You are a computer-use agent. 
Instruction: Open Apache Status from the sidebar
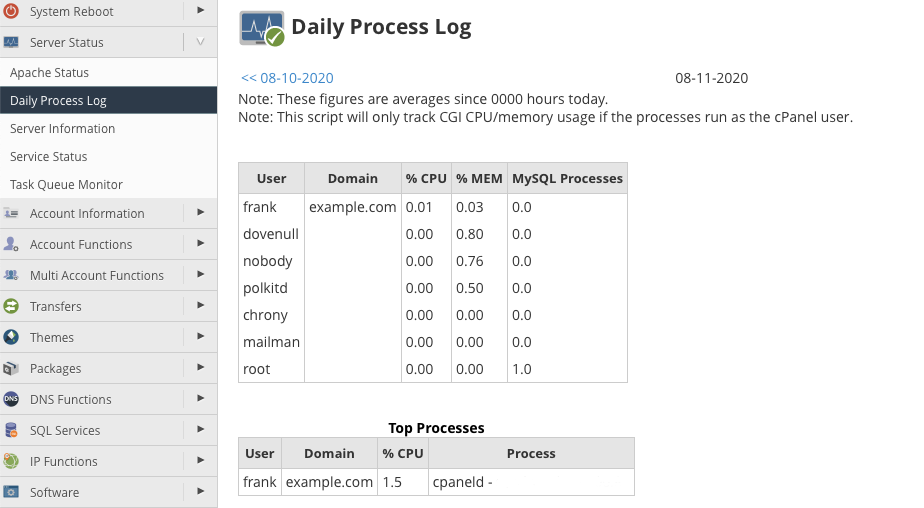point(50,73)
